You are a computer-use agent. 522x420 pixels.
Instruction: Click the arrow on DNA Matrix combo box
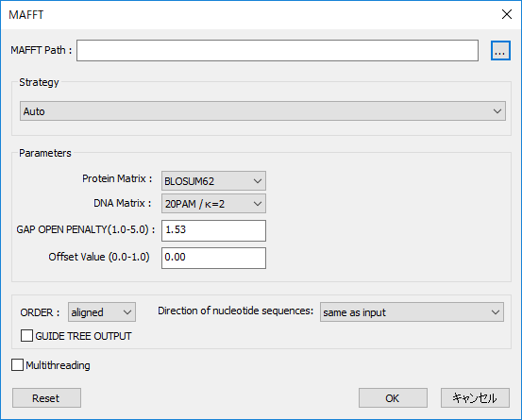point(258,204)
